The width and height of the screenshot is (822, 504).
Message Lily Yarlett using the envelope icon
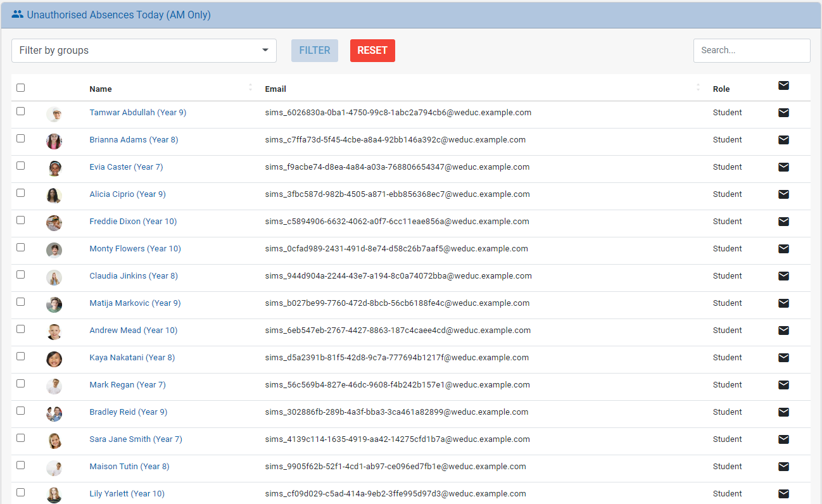pyautogui.click(x=783, y=494)
